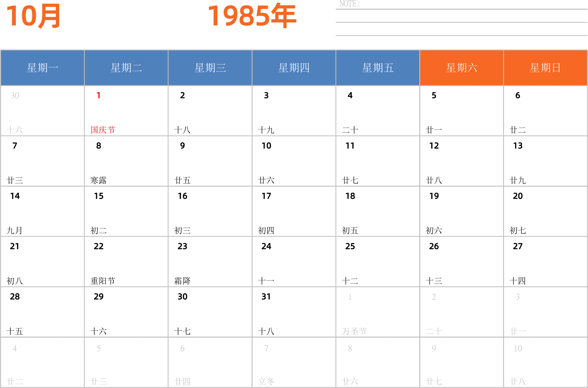Viewport: 588px width, 388px height.
Task: Select the 星期五 column header
Action: pyautogui.click(x=378, y=68)
